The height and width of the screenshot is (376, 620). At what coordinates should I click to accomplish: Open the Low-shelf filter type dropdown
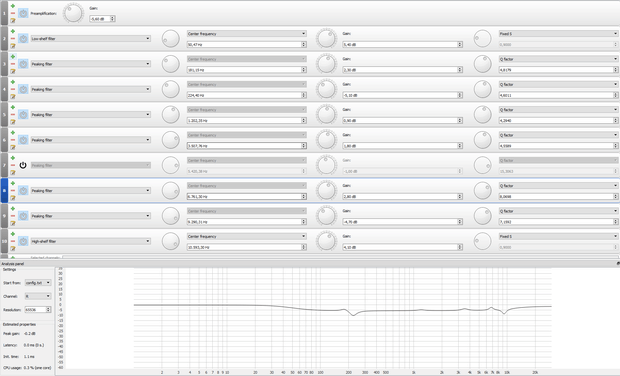[91, 39]
